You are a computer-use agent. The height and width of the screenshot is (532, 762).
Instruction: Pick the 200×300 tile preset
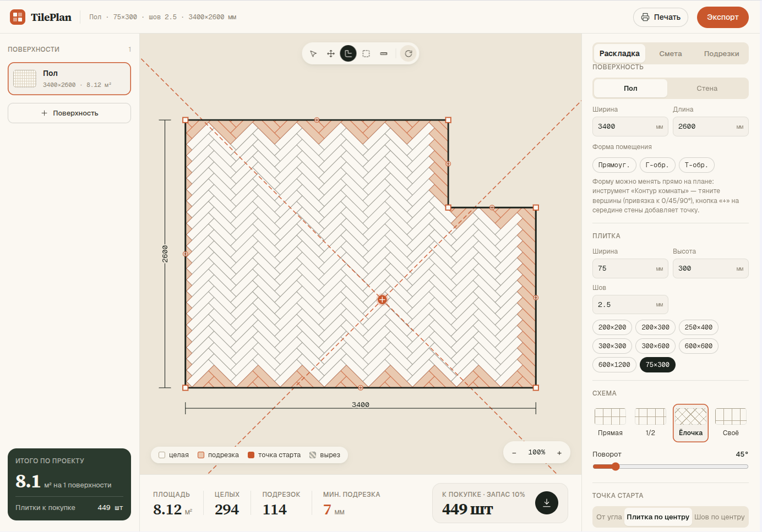coord(655,327)
